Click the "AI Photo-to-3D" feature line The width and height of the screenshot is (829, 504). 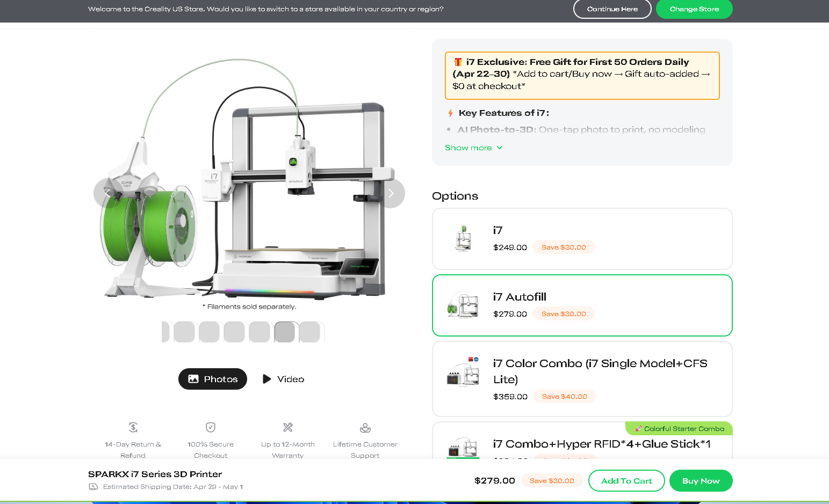click(581, 129)
